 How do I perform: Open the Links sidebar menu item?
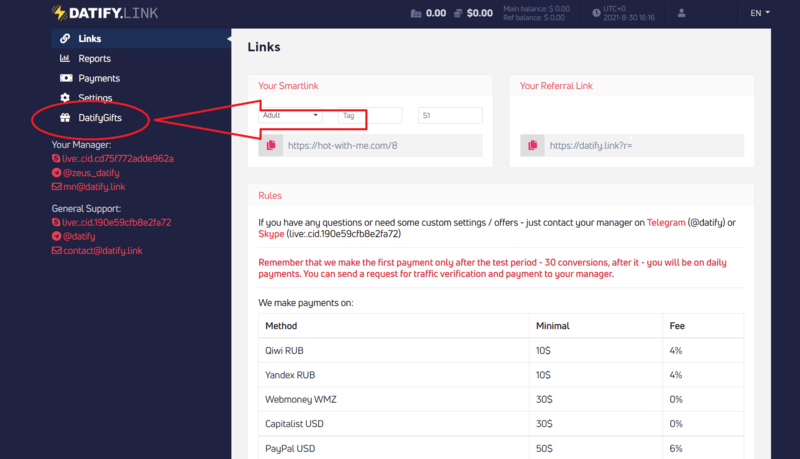[x=141, y=39]
